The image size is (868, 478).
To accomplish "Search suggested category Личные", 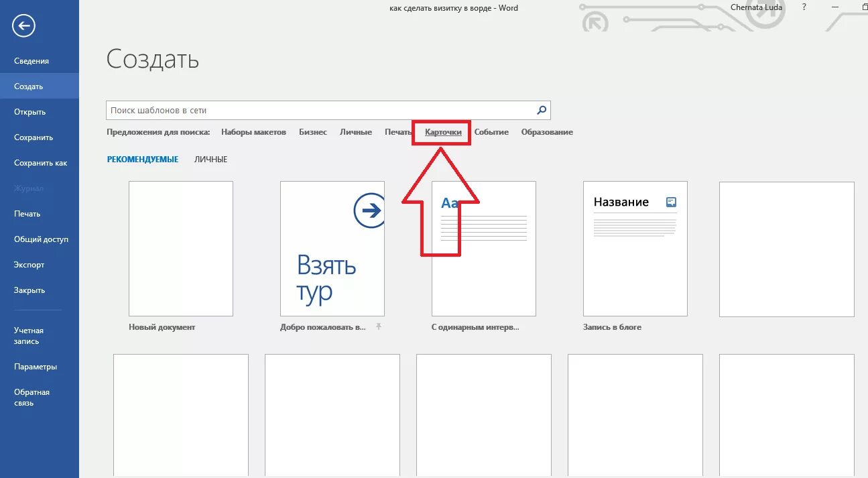I will [x=356, y=132].
